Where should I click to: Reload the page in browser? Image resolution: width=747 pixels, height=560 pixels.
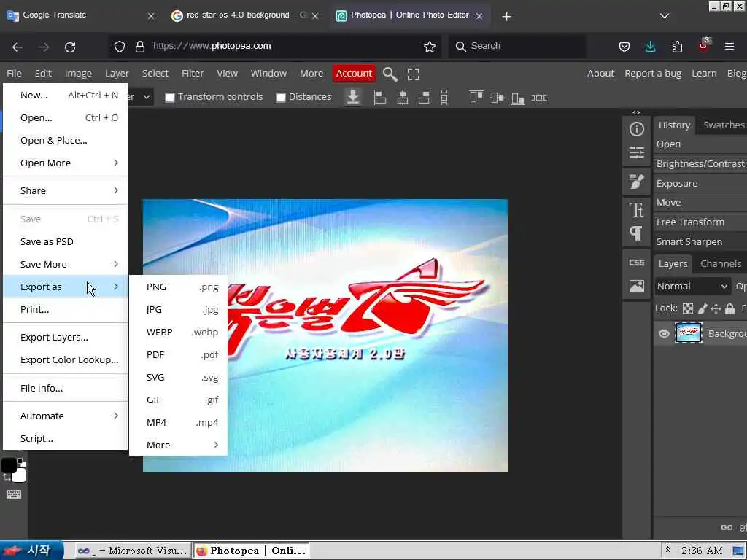pos(70,47)
